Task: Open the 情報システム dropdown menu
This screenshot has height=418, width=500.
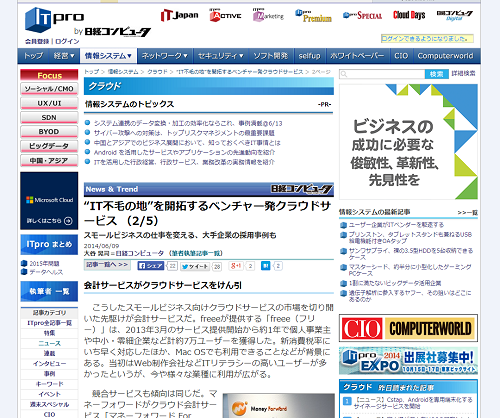Action: [x=108, y=56]
